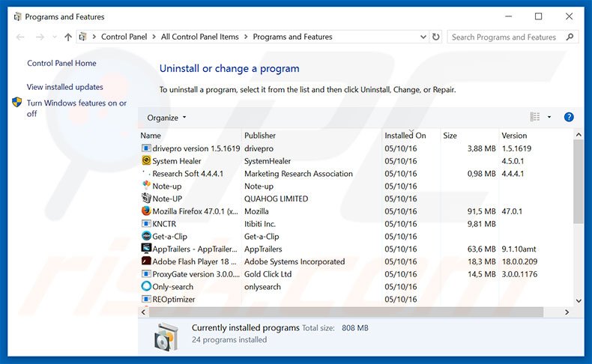Screen dimensions: 592x364
Task: Click the vertical scrollbar thumb
Action: 578,182
